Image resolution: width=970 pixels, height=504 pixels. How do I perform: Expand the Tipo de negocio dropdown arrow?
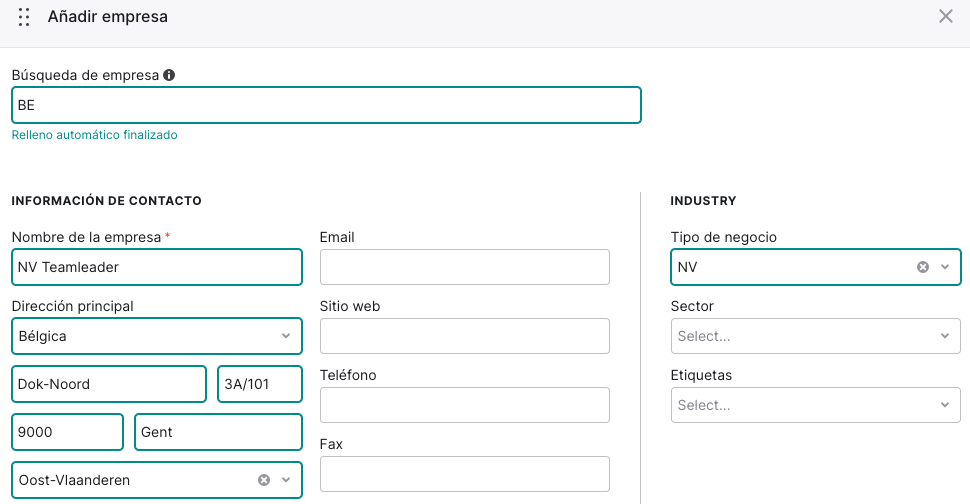click(945, 267)
